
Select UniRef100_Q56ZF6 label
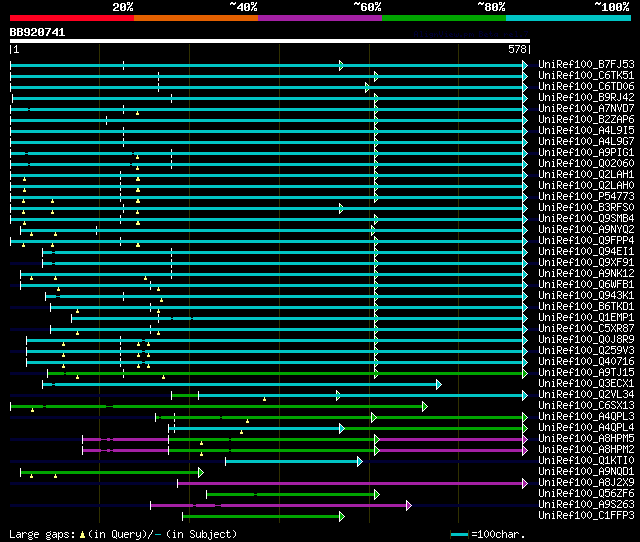pyautogui.click(x=586, y=494)
